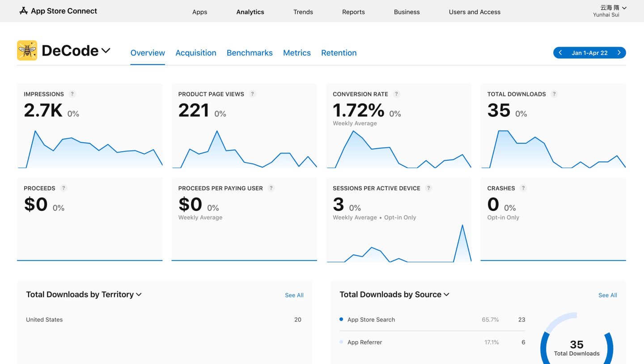
Task: Click the Crashes help question mark
Action: [x=523, y=188]
